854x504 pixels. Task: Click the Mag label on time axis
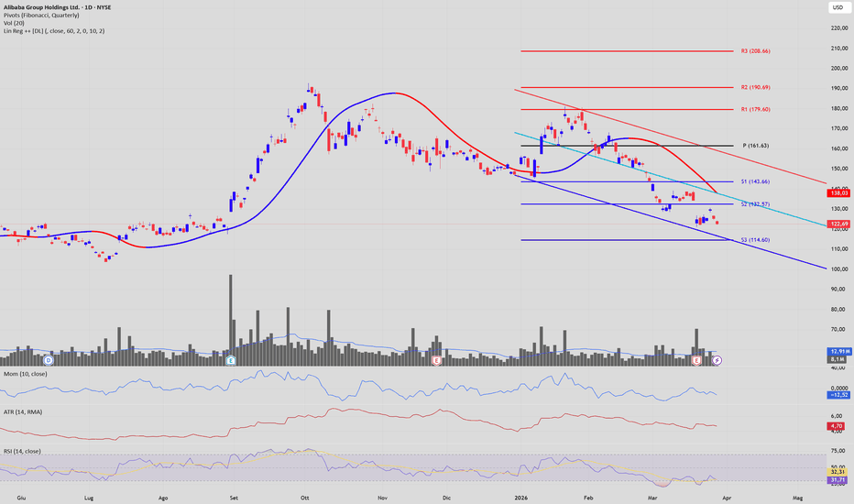(x=797, y=498)
